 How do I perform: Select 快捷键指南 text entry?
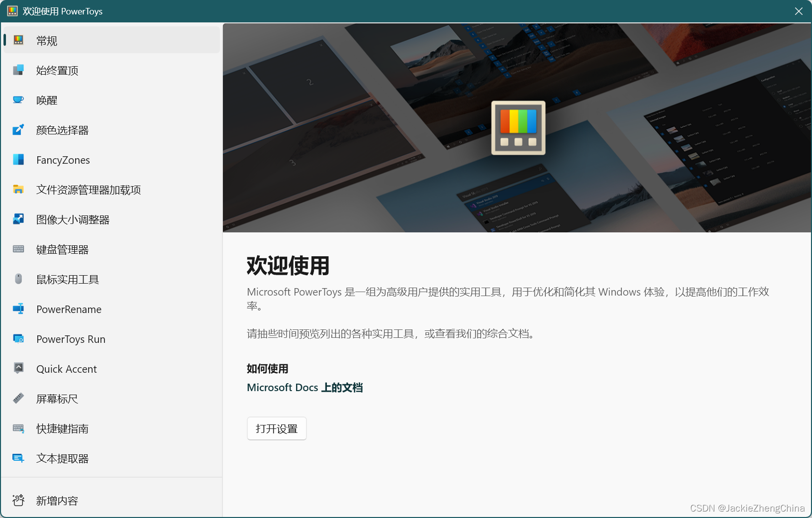point(63,429)
